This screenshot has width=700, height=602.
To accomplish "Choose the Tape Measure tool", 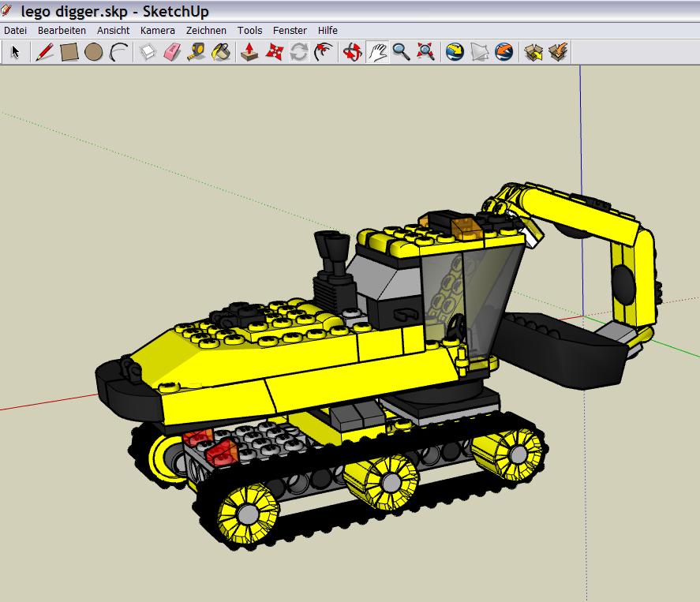I will tap(197, 52).
